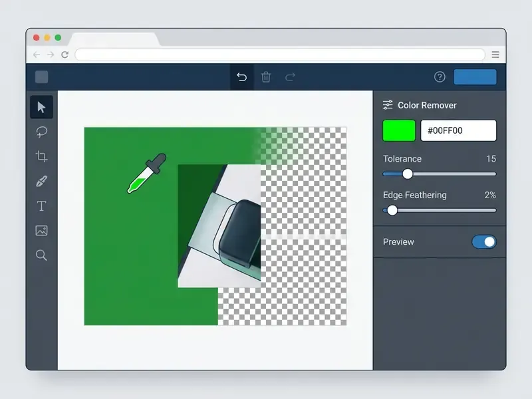Click the Tolerance value 15
Image resolution: width=532 pixels, height=399 pixels.
coord(491,159)
